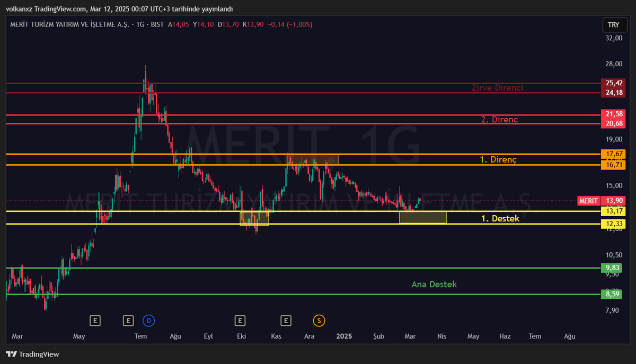Click the D13,70 low value
The height and width of the screenshot is (364, 636).
(x=228, y=24)
